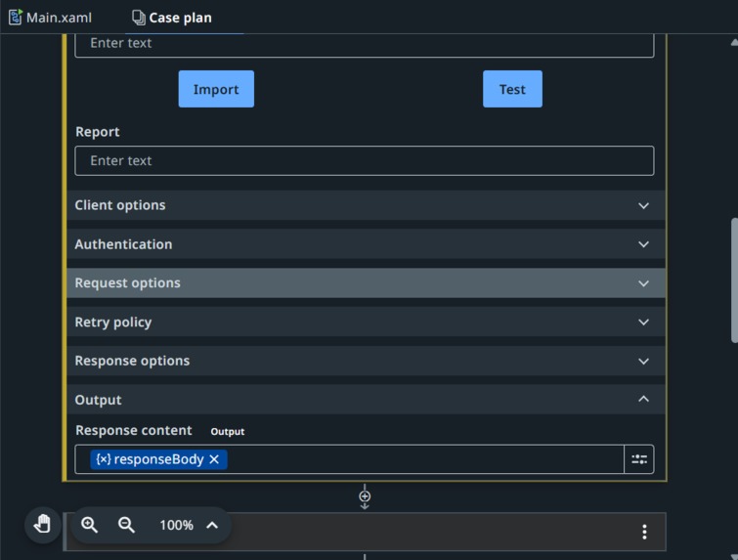The width and height of the screenshot is (738, 560).
Task: Expand the Client options section
Action: 366,205
